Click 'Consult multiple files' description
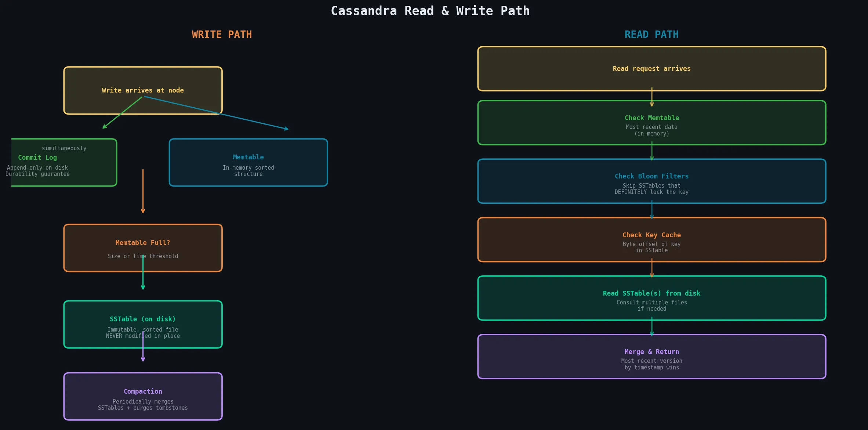 click(651, 303)
